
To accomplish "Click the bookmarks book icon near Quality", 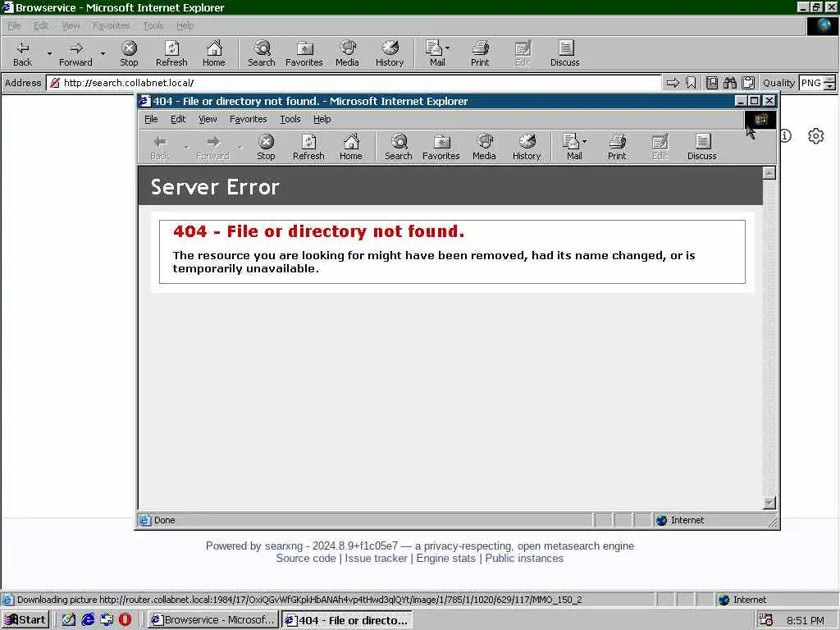I will [x=712, y=83].
